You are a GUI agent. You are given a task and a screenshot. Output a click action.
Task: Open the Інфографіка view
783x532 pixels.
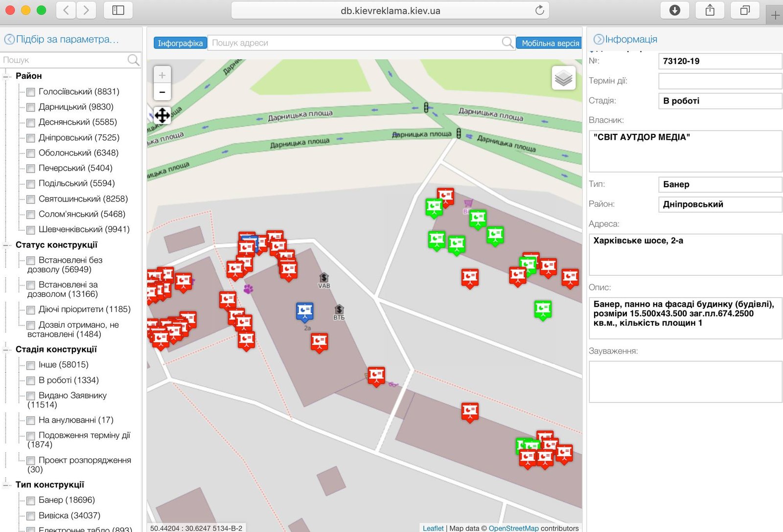coord(180,43)
